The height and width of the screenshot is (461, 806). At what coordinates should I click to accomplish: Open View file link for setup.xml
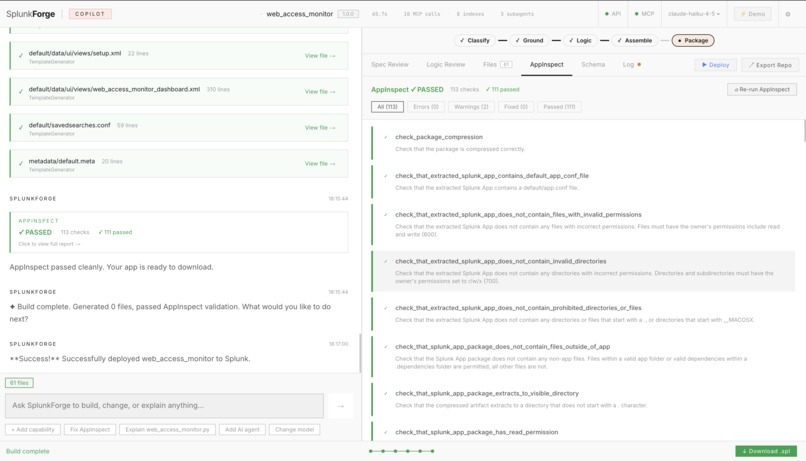pos(320,56)
